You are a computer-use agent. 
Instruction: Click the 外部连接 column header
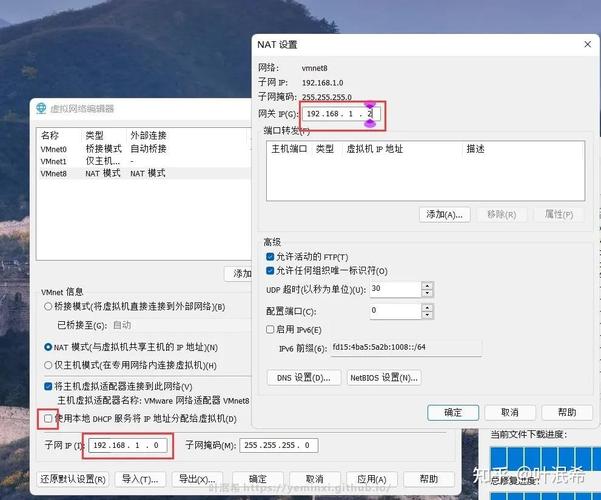pyautogui.click(x=188, y=135)
